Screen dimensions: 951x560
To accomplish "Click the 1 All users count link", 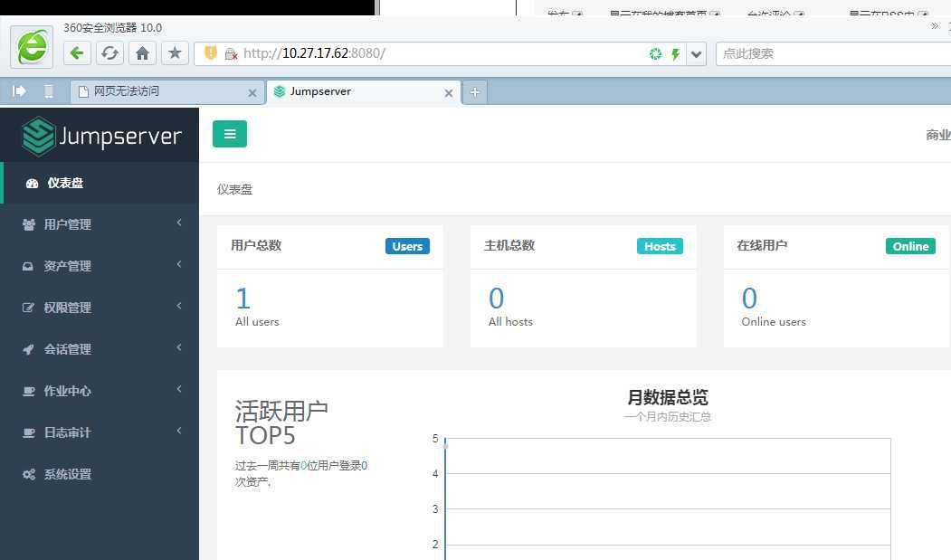I will click(x=243, y=299).
